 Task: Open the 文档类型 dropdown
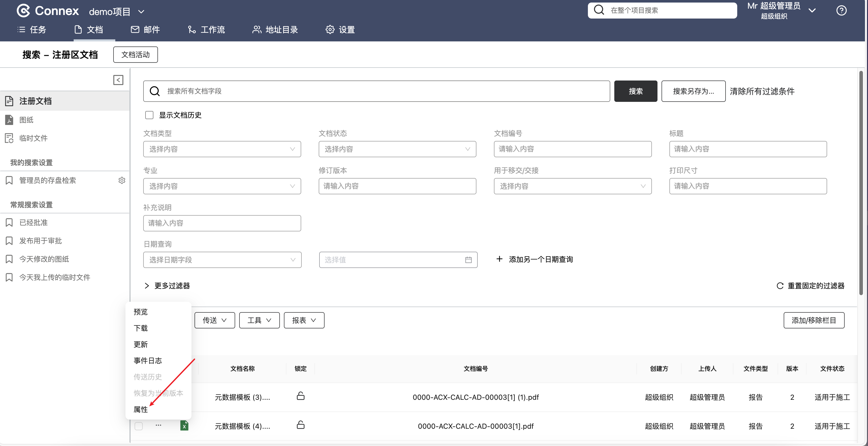click(222, 149)
